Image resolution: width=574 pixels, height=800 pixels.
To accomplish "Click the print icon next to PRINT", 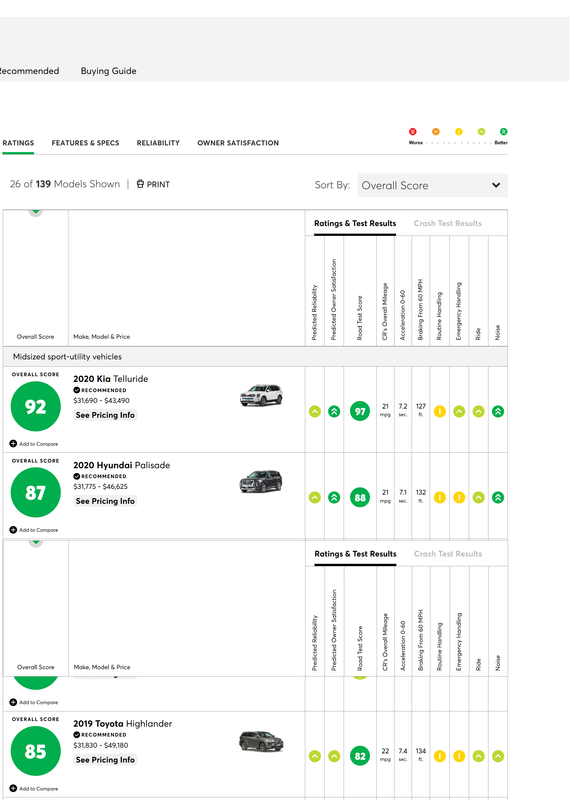I will [140, 184].
